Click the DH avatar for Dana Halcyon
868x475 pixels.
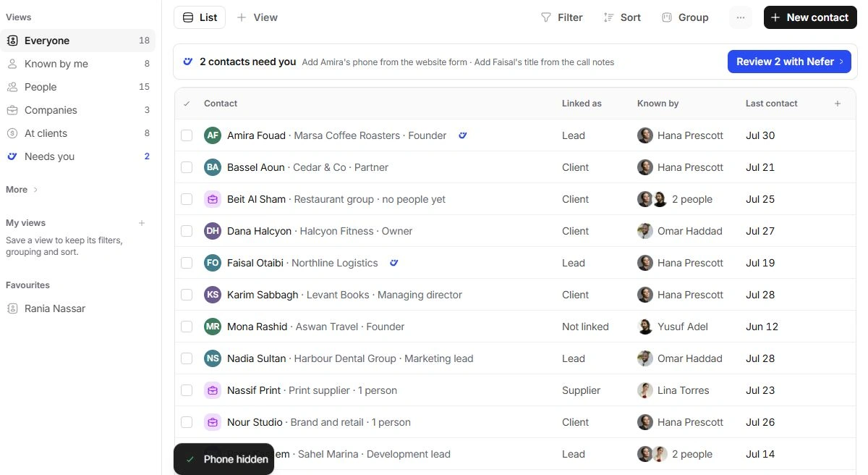[213, 231]
